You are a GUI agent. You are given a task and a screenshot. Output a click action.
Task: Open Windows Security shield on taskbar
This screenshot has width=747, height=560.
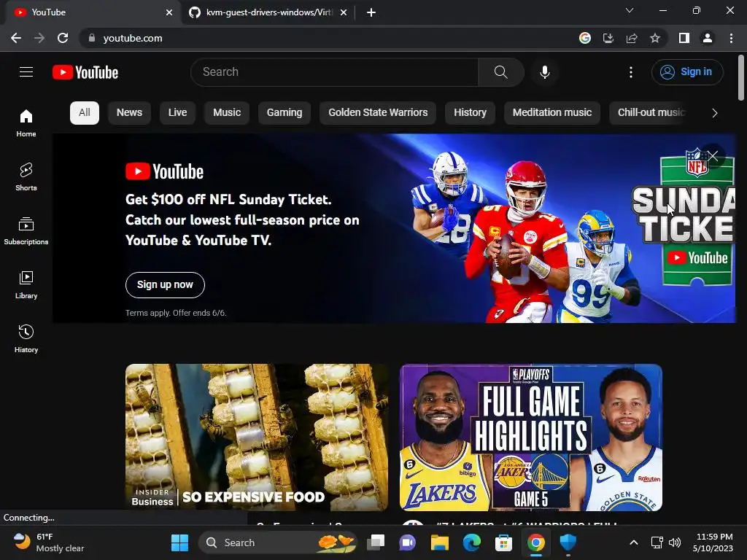coord(568,542)
